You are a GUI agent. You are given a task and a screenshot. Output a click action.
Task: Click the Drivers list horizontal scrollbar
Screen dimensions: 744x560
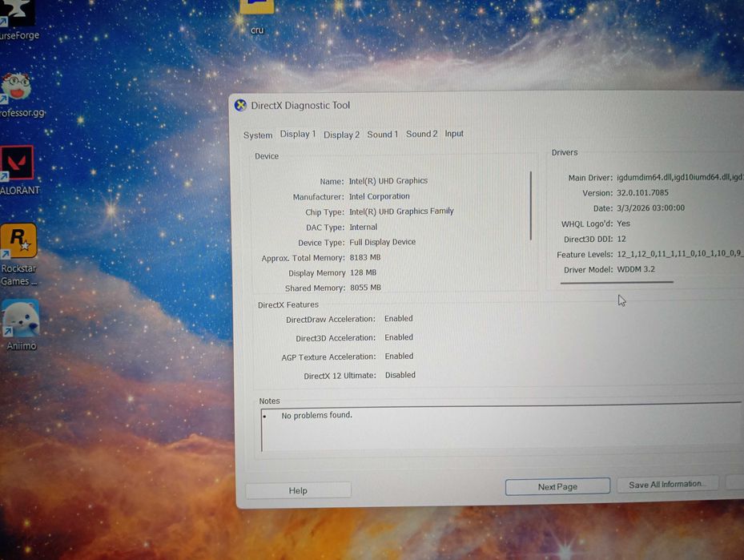coord(617,282)
